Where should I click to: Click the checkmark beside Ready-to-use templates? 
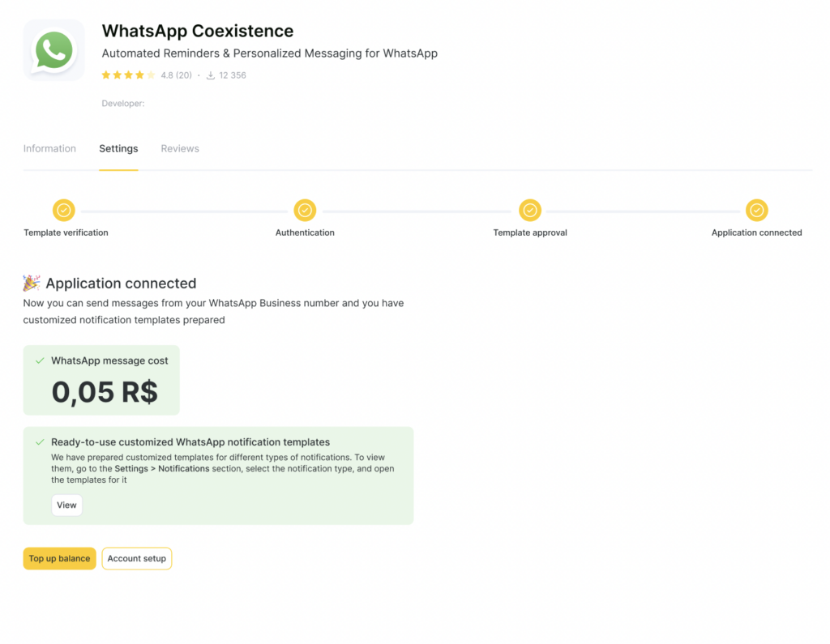40,442
